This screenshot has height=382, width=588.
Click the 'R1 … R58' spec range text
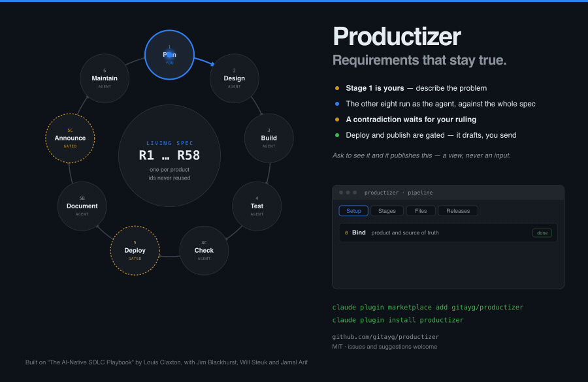[169, 155]
